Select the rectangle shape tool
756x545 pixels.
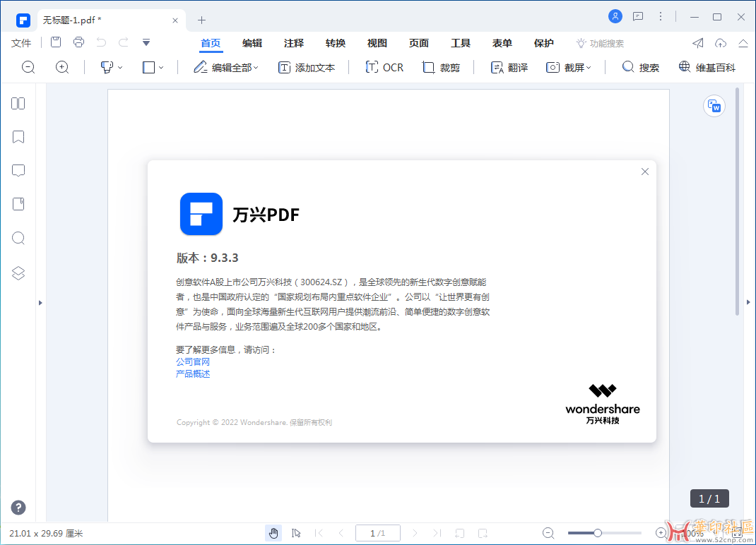[148, 68]
